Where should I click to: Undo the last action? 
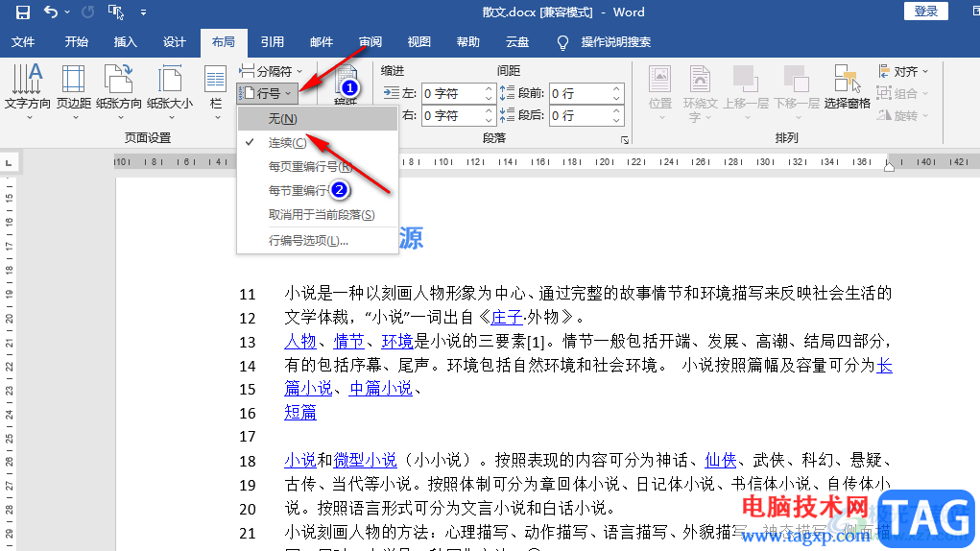51,12
